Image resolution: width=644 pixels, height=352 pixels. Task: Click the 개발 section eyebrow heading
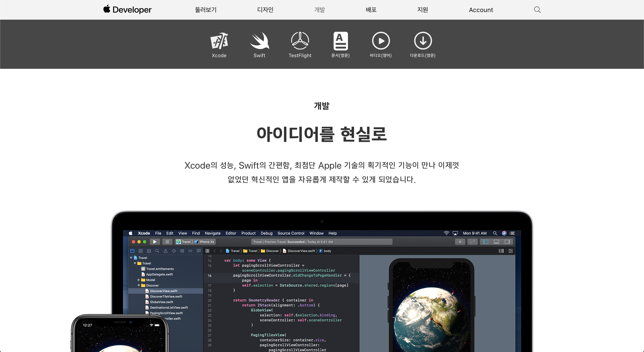click(x=322, y=106)
